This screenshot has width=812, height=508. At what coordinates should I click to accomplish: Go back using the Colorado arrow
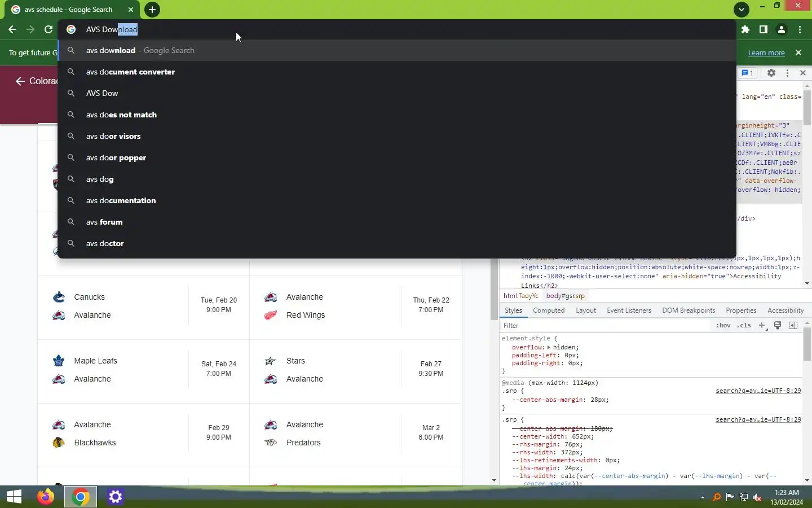click(20, 81)
